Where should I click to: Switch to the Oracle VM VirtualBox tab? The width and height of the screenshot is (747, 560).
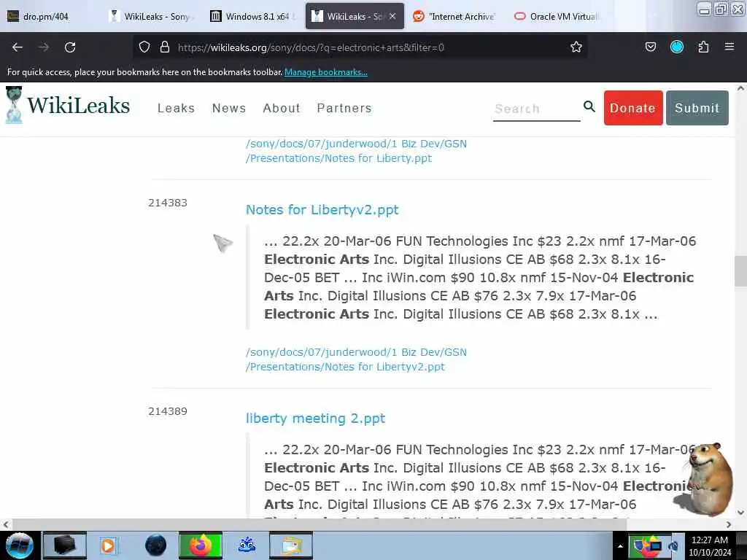(557, 16)
